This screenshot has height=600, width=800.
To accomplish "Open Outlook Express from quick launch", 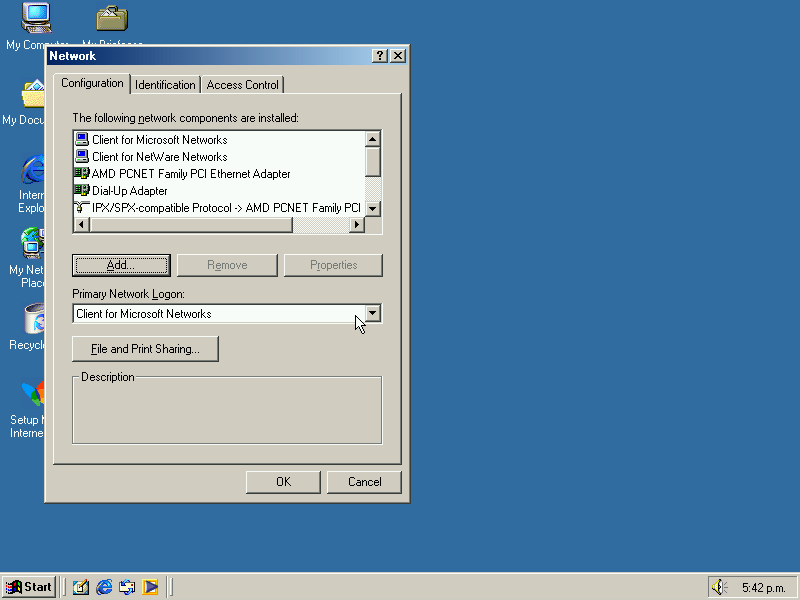I will pos(127,587).
